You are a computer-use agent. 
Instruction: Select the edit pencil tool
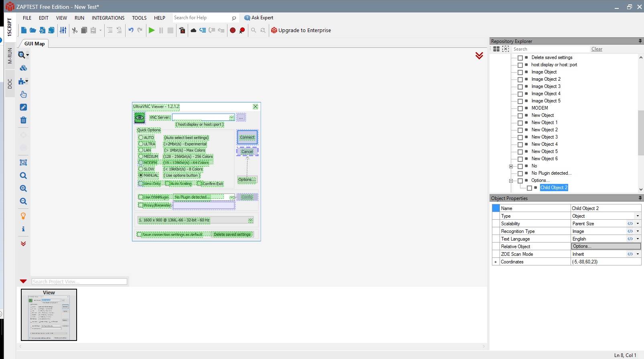(x=23, y=107)
